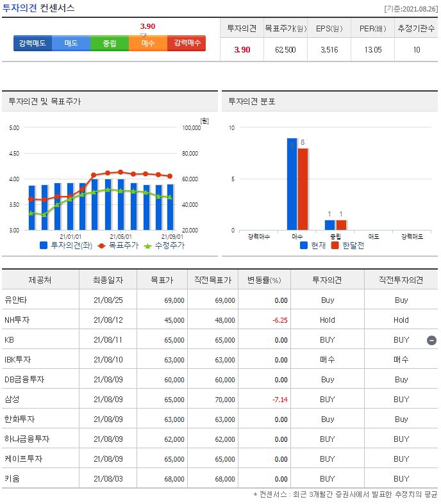Click 21/05/01 axis label on chart
The width and height of the screenshot is (441, 504).
point(121,236)
